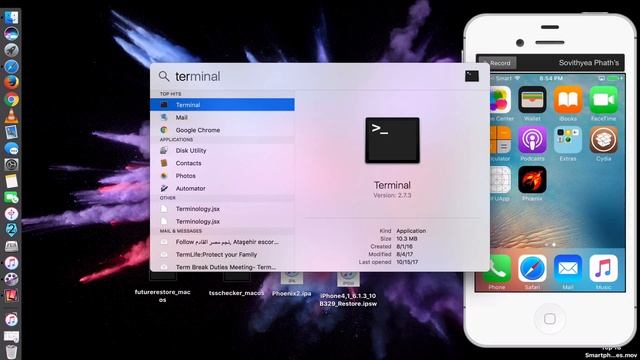Launch Siri from the Dock

(x=11, y=33)
